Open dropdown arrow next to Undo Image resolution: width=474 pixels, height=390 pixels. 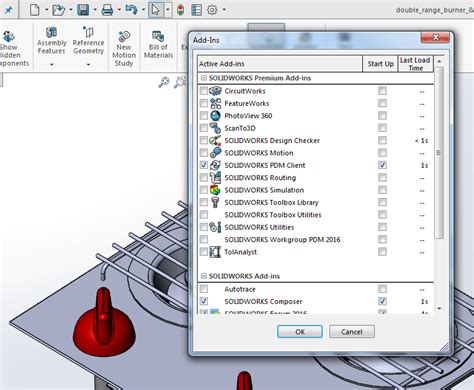(143, 10)
